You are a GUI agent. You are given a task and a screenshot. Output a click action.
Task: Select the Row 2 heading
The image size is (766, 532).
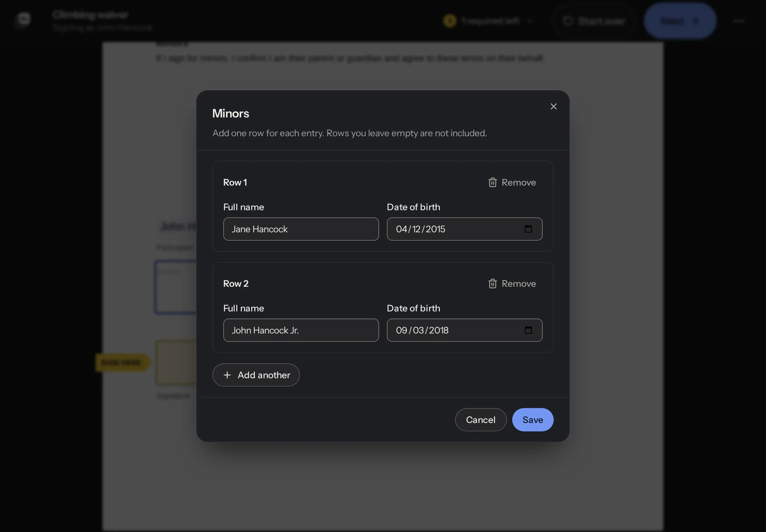coord(236,284)
